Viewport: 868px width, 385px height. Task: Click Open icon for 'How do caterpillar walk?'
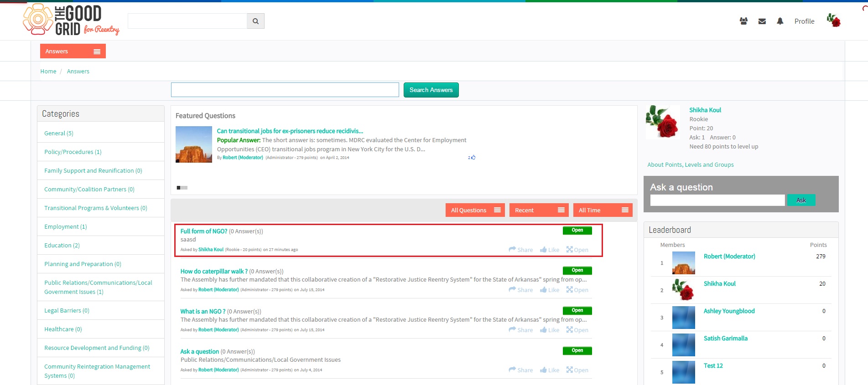(x=577, y=290)
